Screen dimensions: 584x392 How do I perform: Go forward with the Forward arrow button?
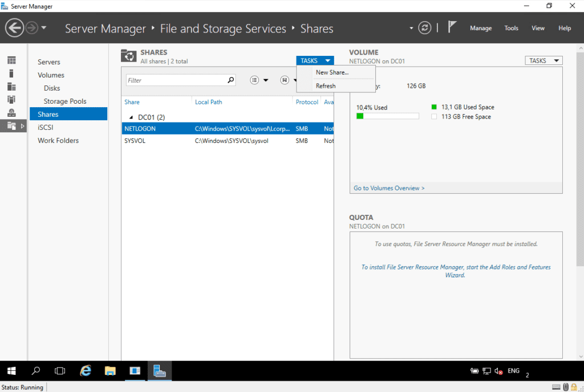(x=32, y=28)
